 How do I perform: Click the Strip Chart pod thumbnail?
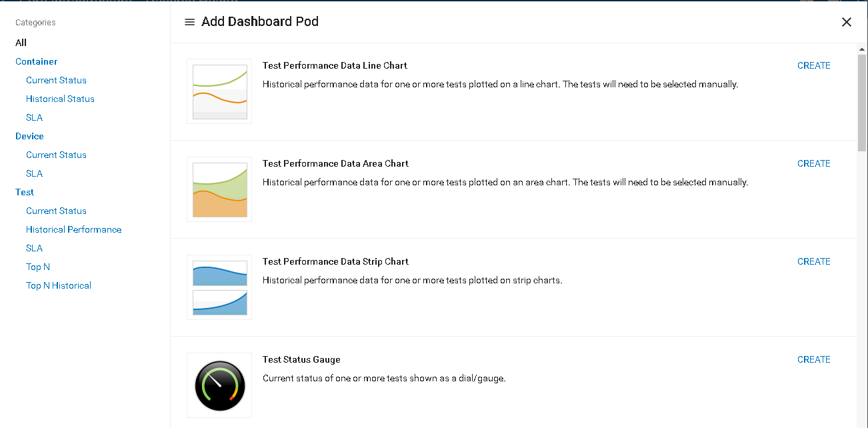219,288
